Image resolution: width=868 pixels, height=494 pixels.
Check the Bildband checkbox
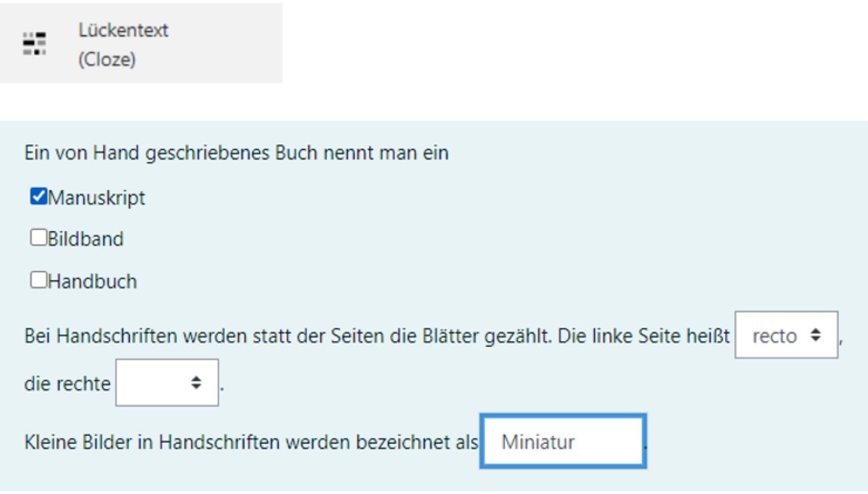[39, 238]
